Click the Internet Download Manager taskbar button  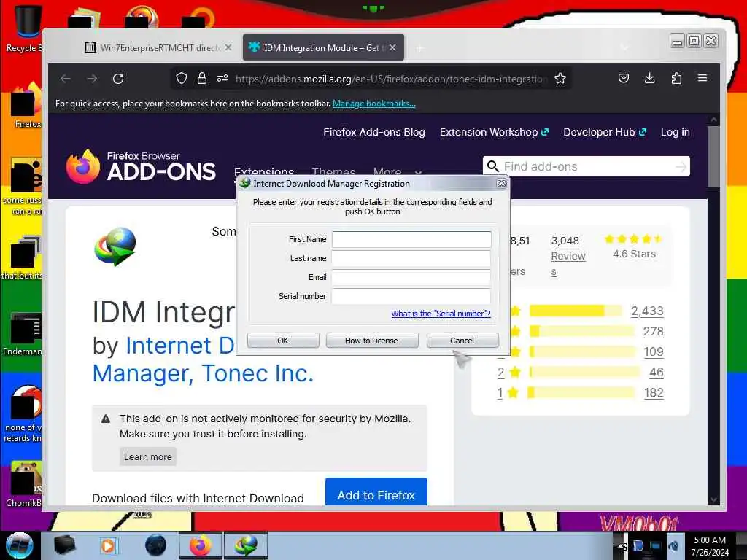[x=246, y=545]
